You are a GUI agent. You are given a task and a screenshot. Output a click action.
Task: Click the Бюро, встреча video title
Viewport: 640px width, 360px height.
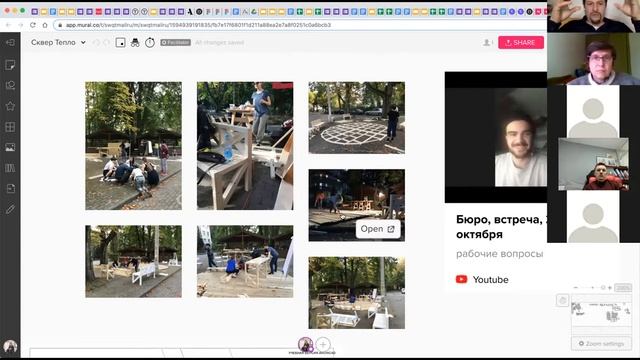pos(502,227)
